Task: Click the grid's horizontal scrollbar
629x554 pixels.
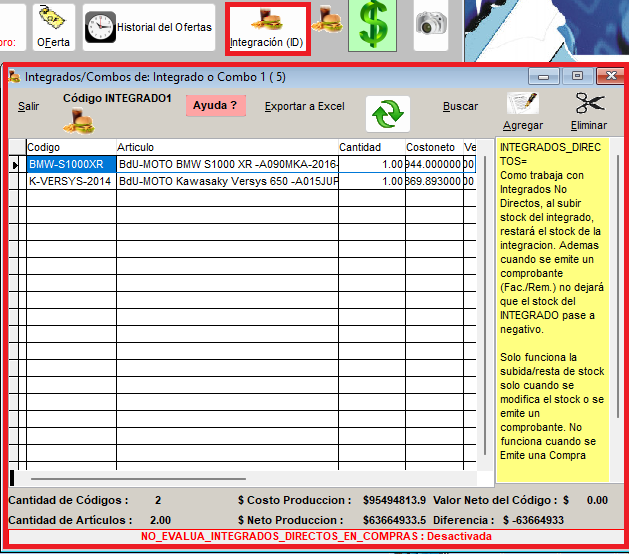Action: [240, 479]
